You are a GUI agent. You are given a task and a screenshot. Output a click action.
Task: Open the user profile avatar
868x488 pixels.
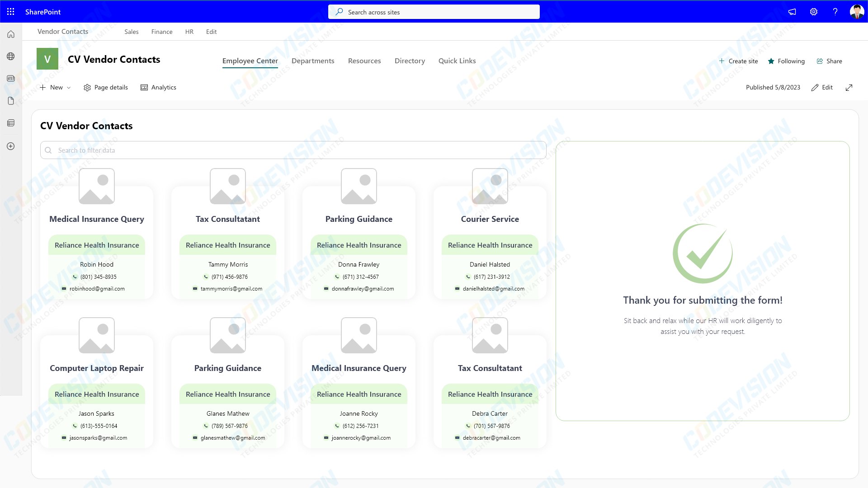point(857,12)
